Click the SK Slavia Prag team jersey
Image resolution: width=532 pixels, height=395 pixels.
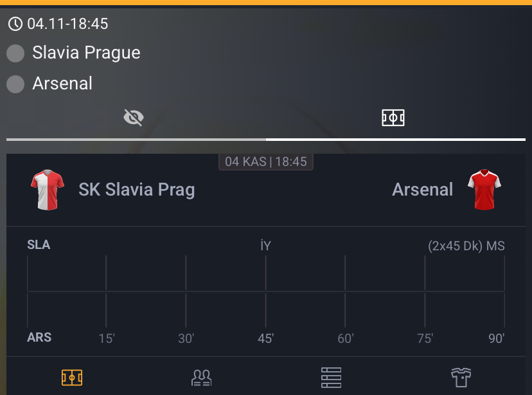47,190
